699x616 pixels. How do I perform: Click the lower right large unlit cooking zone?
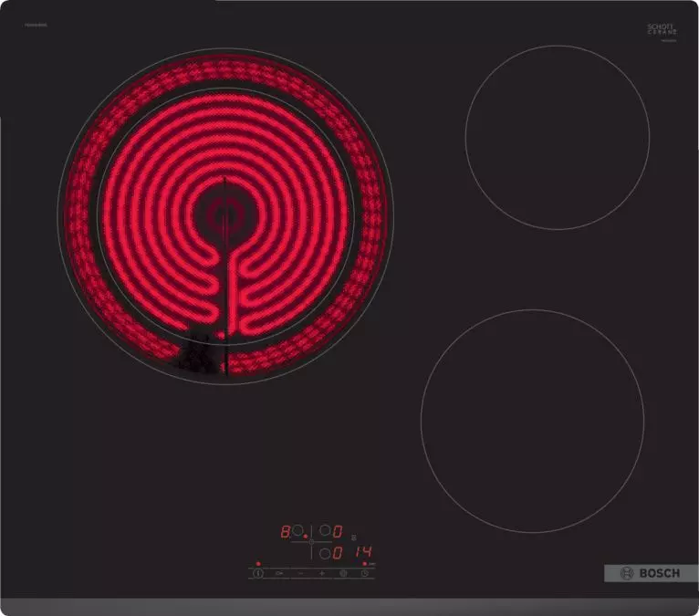click(532, 421)
